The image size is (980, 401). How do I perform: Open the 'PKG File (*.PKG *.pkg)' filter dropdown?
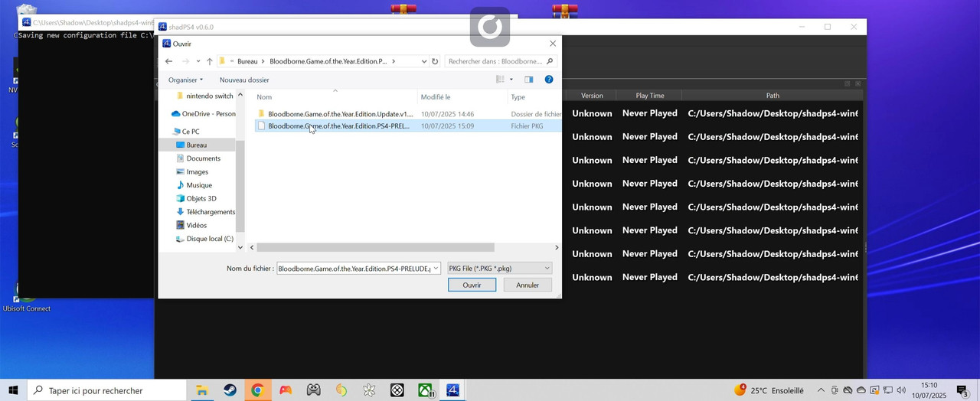[x=500, y=269]
